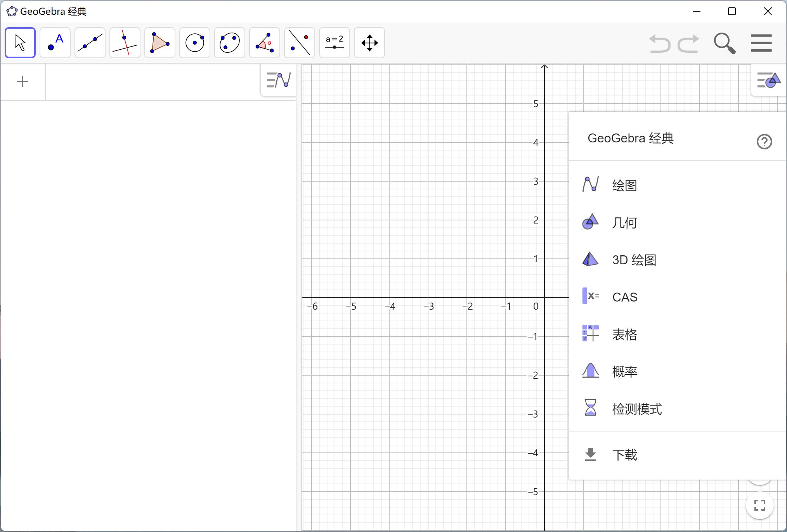The height and width of the screenshot is (532, 787).
Task: Select the Line through two points tool
Action: [90, 43]
